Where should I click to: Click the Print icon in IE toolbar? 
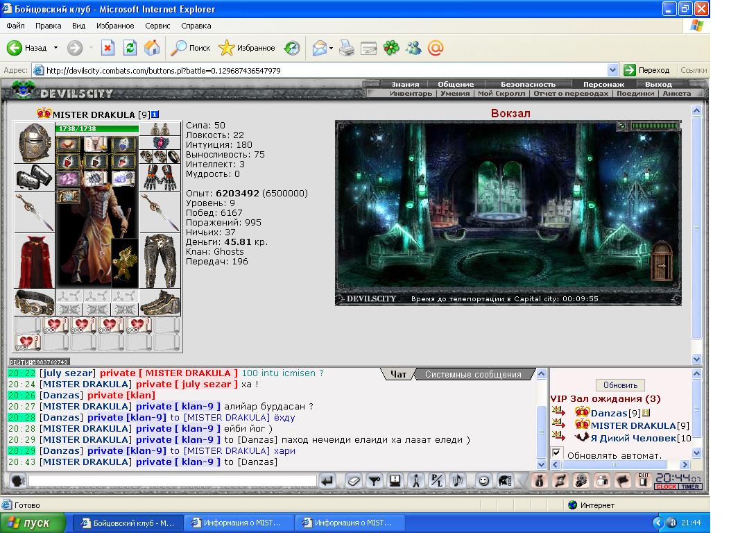point(347,48)
